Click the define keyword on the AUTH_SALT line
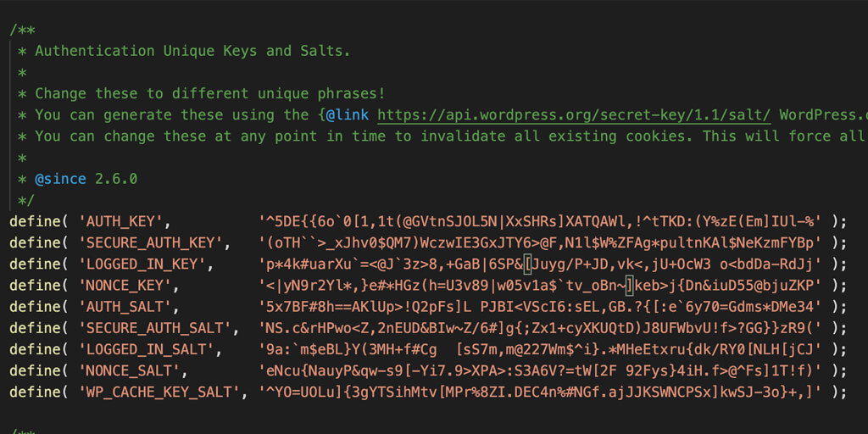The height and width of the screenshot is (434, 868). pos(35,307)
